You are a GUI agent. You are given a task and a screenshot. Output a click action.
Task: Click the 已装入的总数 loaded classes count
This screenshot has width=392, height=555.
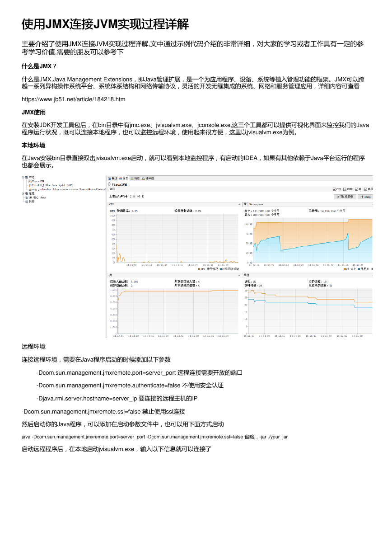pyautogui.click(x=124, y=281)
